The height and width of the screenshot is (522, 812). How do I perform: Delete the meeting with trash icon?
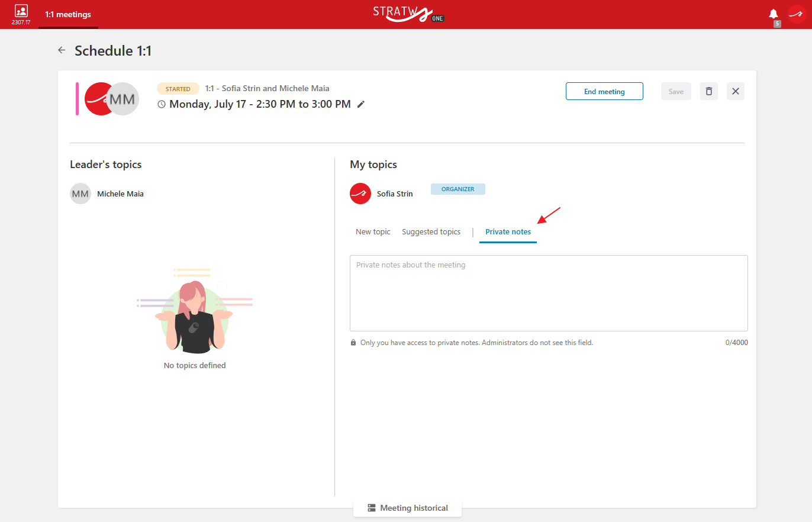point(709,91)
